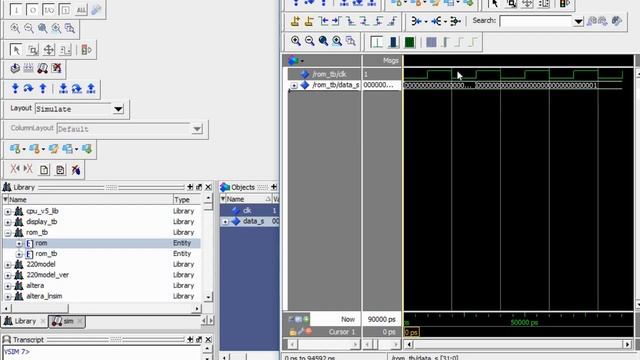The image size is (640, 360).
Task: Expand the /rom_tb/data_s signal in Wave
Action: pyautogui.click(x=294, y=85)
